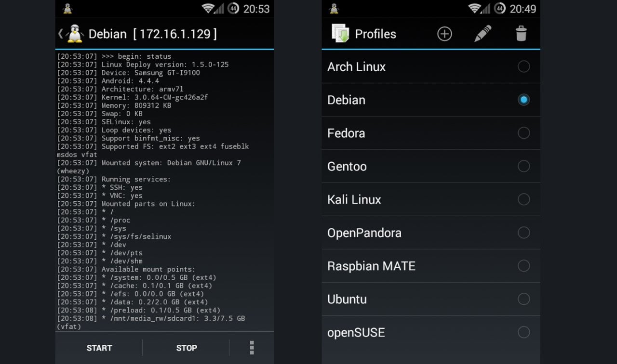Tap the Tux penguin icon beside the Debian title
The image size is (617, 364).
pyautogui.click(x=75, y=34)
